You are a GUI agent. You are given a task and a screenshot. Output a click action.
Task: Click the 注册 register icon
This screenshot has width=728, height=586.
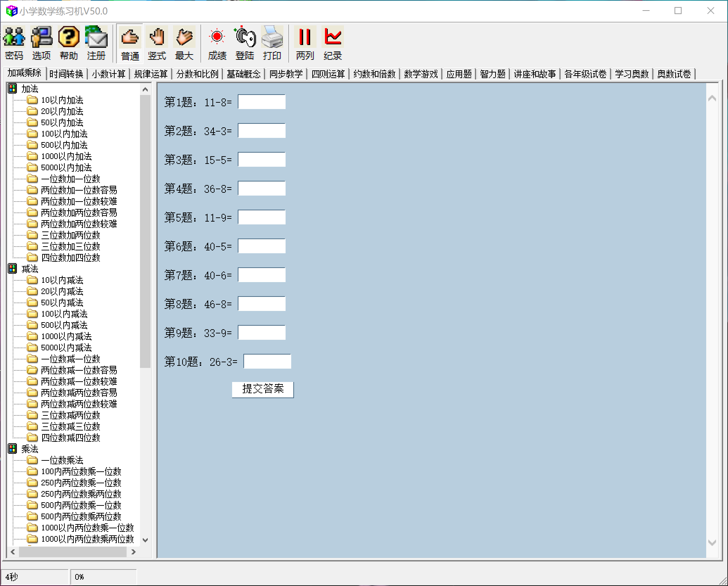[96, 37]
